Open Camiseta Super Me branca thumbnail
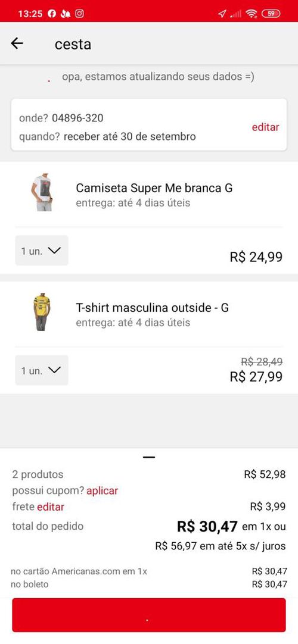 tap(42, 192)
